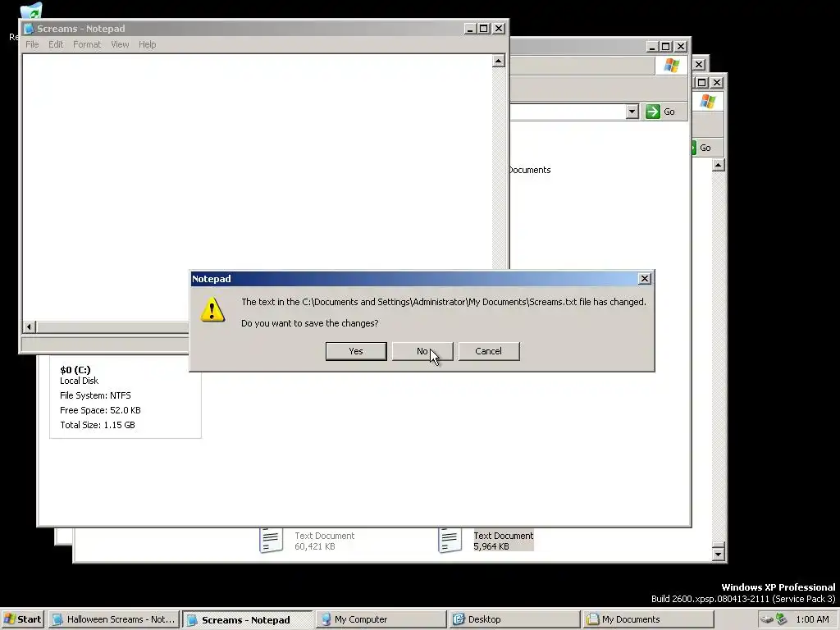This screenshot has width=840, height=630.
Task: Open the Format menu in Screams Notepad
Action: (x=87, y=44)
